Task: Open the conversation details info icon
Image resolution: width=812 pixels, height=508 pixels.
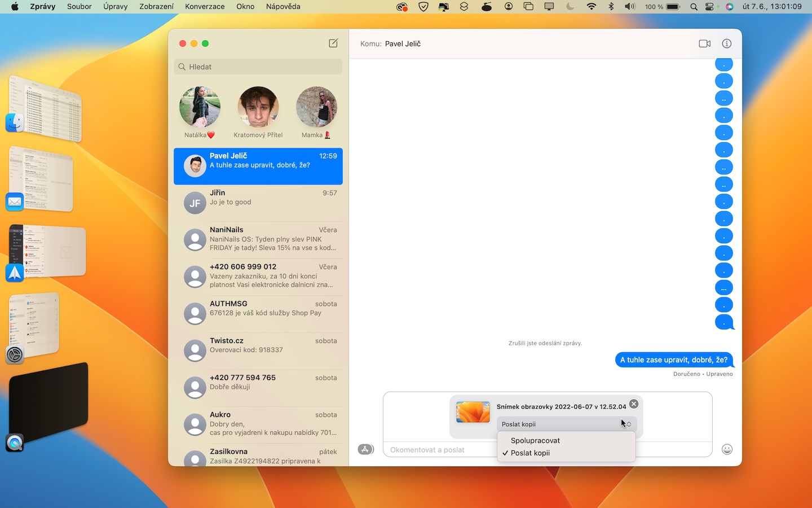Action: click(x=727, y=43)
